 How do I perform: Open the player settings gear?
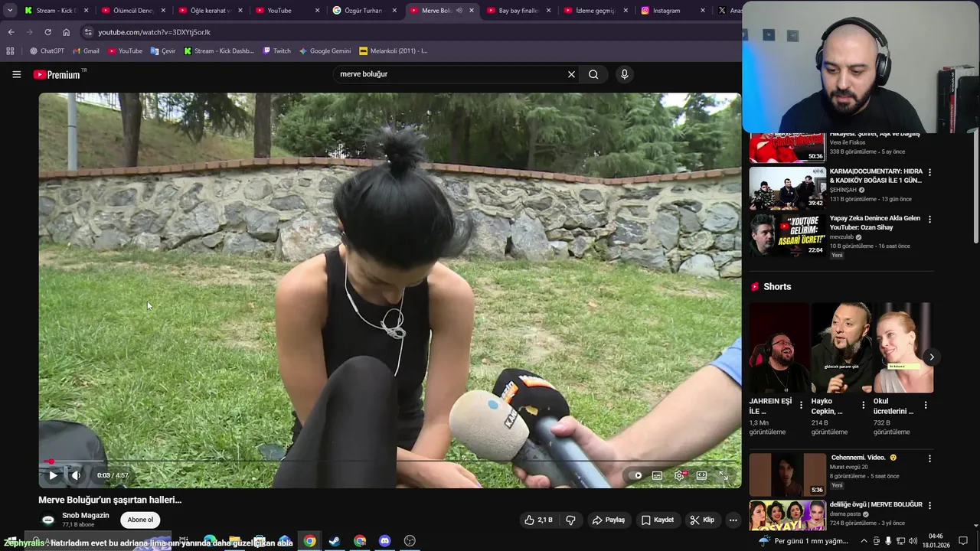tap(679, 475)
